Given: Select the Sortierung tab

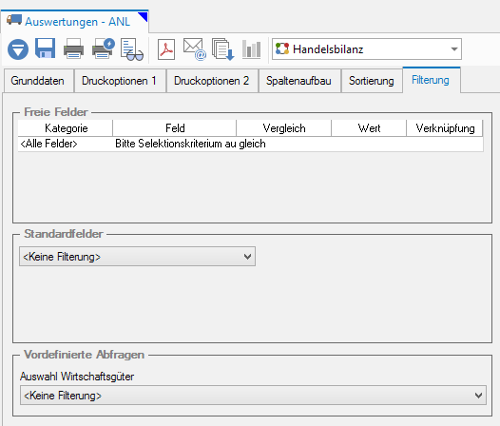Looking at the screenshot, I should pos(371,80).
